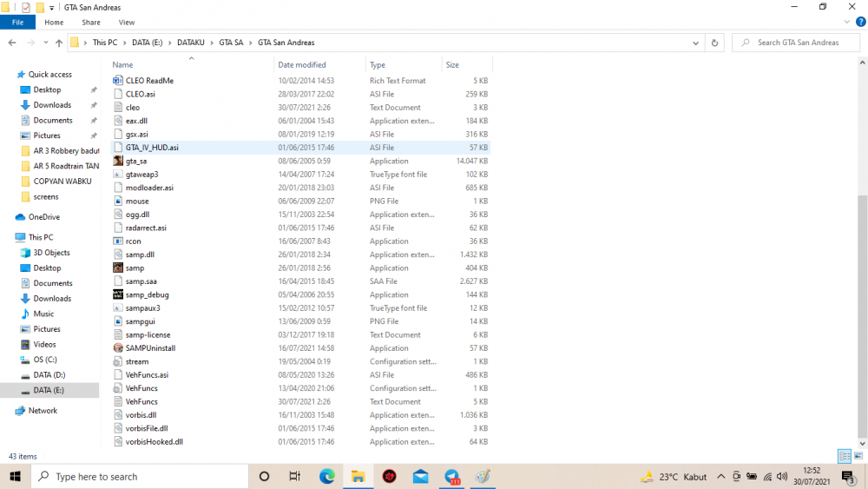The image size is (868, 489).
Task: Switch to details view layout
Action: [x=845, y=456]
